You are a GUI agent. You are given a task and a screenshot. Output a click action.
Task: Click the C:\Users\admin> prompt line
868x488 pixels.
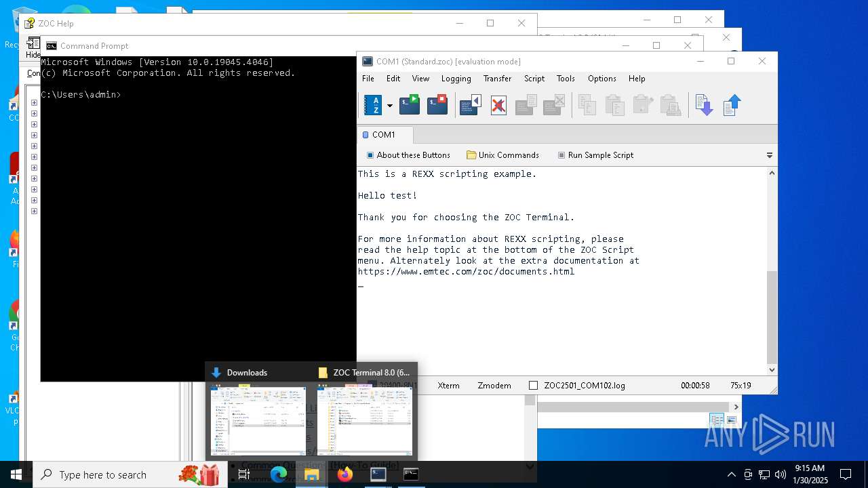[x=81, y=95]
